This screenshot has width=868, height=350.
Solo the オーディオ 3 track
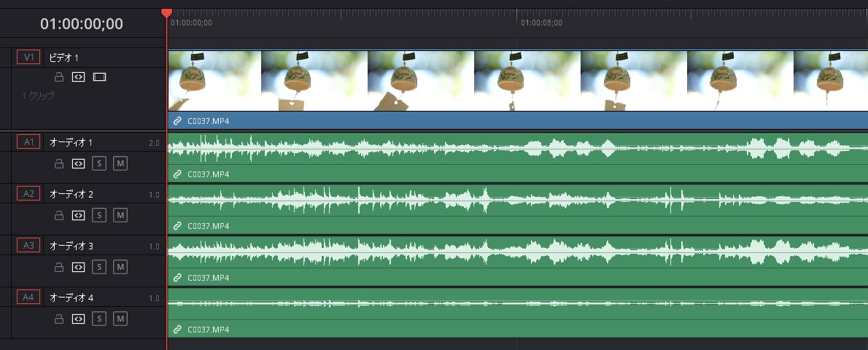tap(100, 267)
